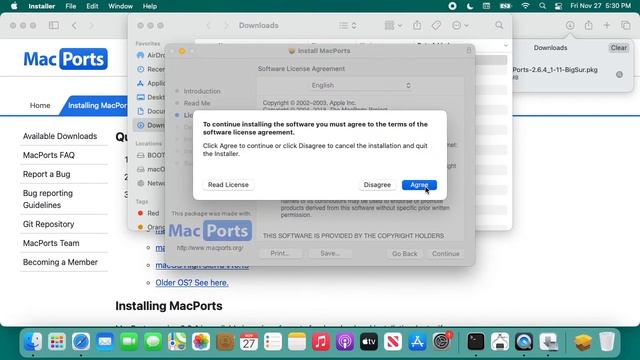The width and height of the screenshot is (640, 360).
Task: Click 'Older OS? See here.' link
Action: tap(192, 282)
